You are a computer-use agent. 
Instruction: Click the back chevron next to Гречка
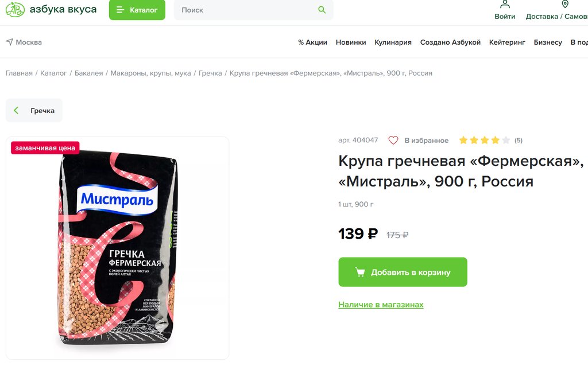pos(16,111)
